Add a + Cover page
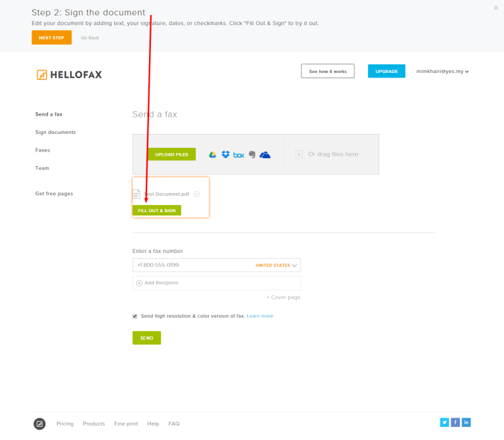504x440 pixels. pos(283,297)
